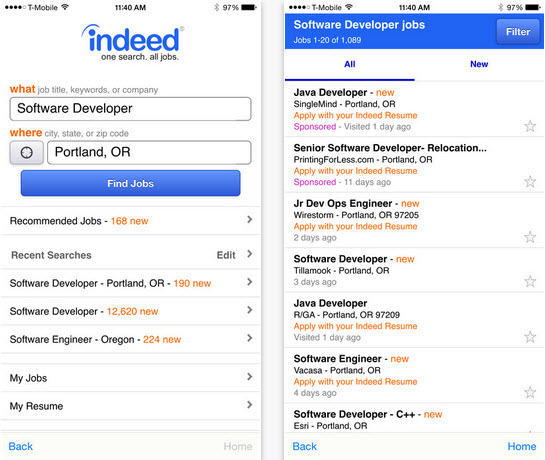
Task: Select the All jobs tab
Action: tap(350, 64)
